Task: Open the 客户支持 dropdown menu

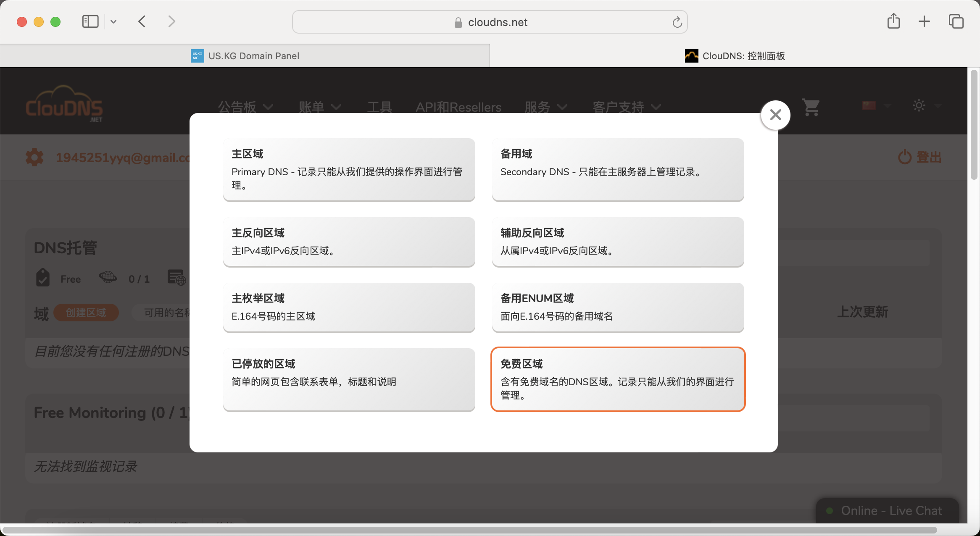Action: coord(627,107)
